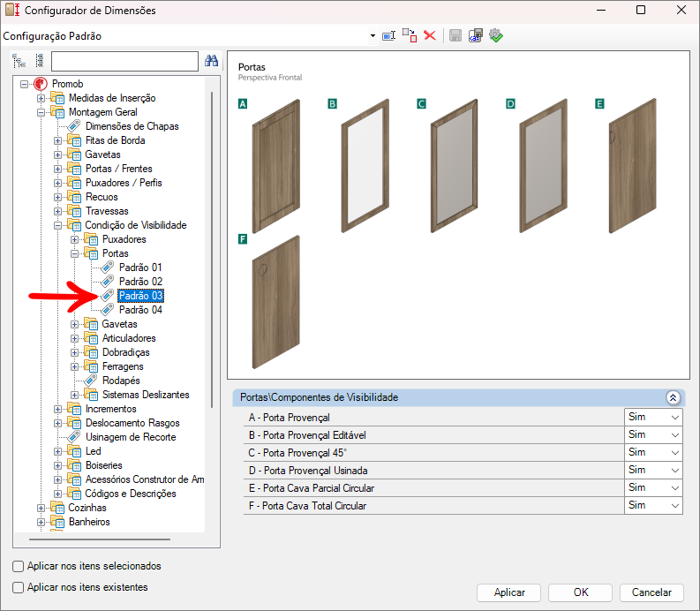Expand the Banheiros node

41,522
